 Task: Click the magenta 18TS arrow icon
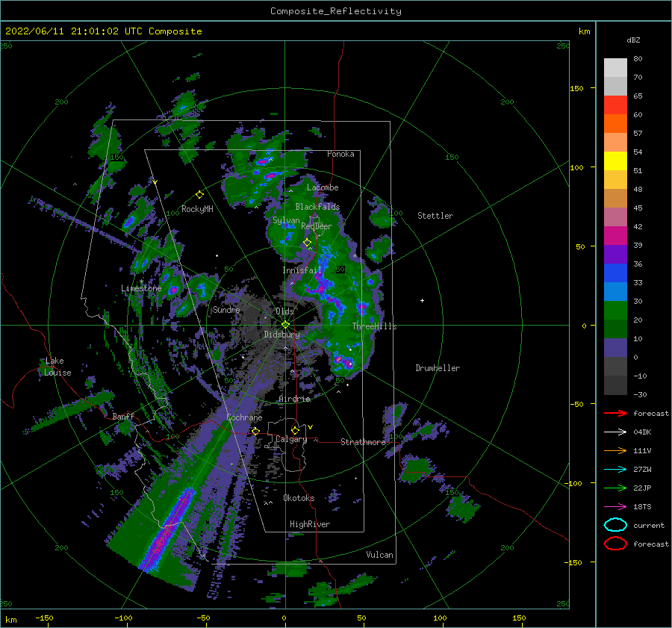tap(615, 507)
